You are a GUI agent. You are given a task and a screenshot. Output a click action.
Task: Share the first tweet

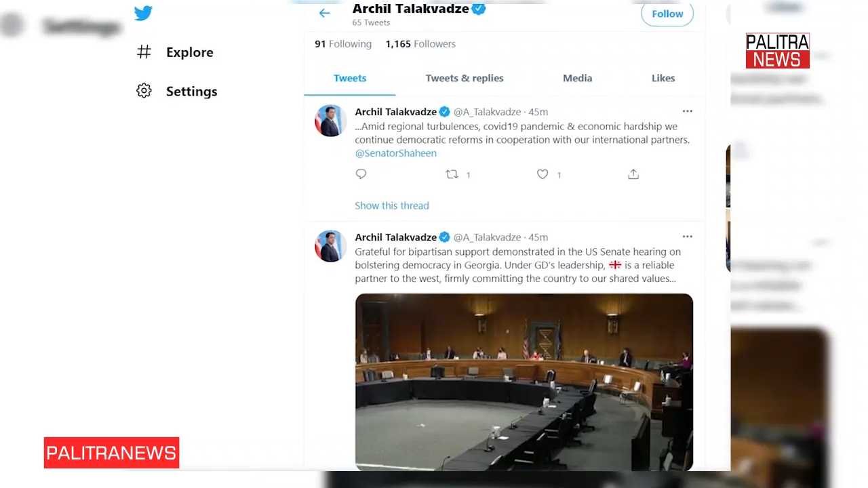click(x=633, y=174)
